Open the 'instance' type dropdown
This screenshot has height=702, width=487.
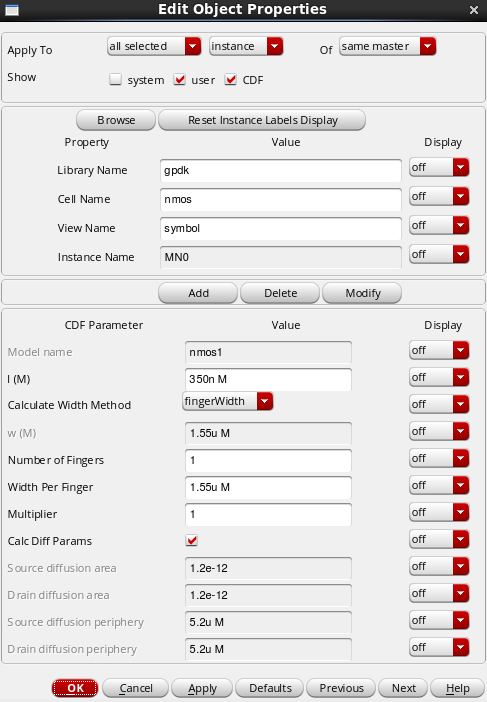click(246, 46)
